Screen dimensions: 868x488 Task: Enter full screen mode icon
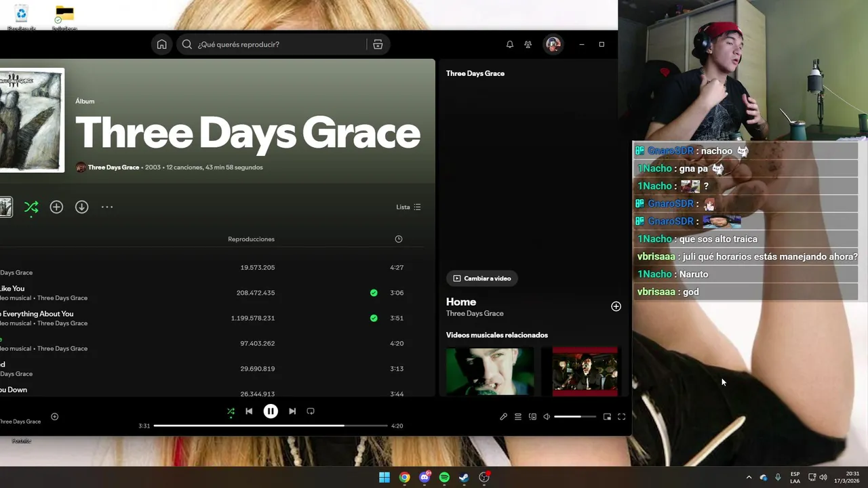point(621,417)
